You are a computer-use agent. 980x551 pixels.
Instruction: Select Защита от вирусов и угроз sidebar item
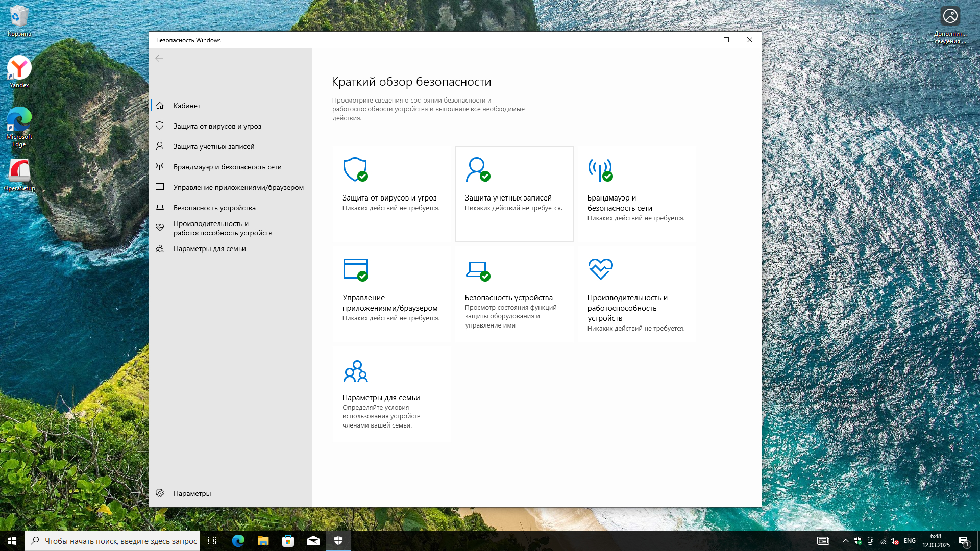coord(217,126)
